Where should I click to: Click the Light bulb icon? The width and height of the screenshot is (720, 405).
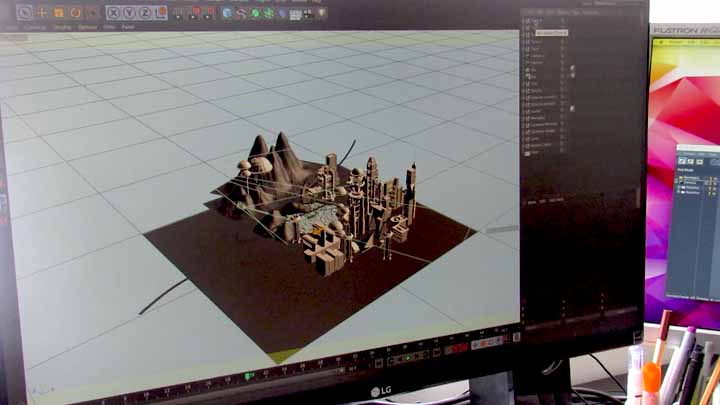click(x=322, y=13)
